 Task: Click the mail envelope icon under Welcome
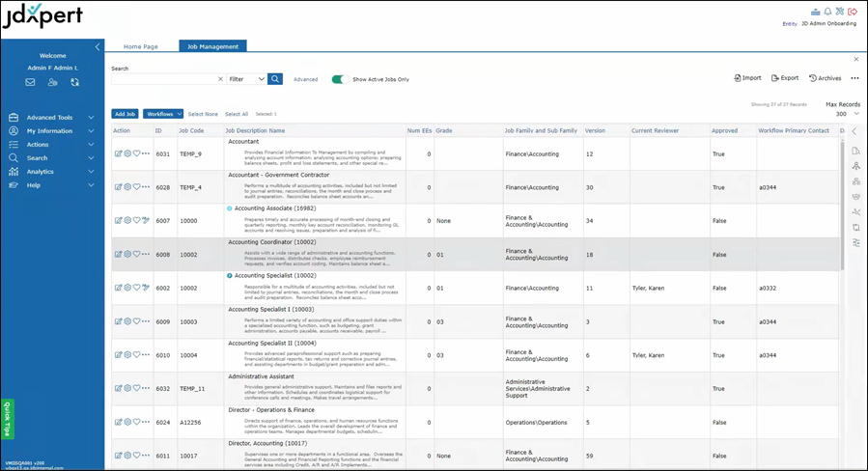point(30,83)
